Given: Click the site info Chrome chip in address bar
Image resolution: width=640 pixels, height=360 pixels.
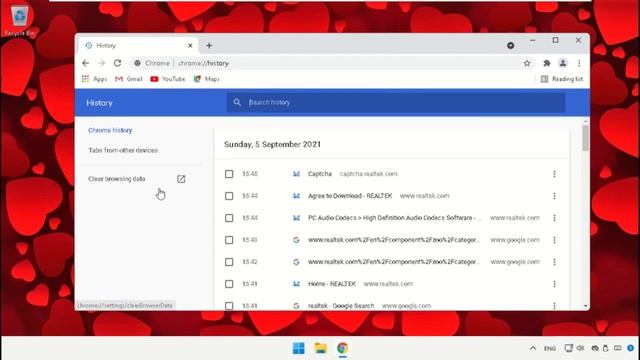Looking at the screenshot, I should point(152,63).
